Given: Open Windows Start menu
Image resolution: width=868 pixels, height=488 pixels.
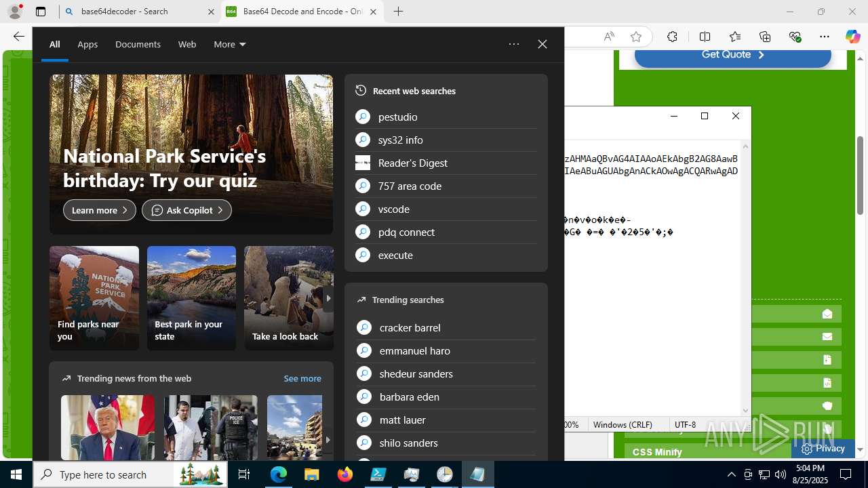Looking at the screenshot, I should click(16, 474).
